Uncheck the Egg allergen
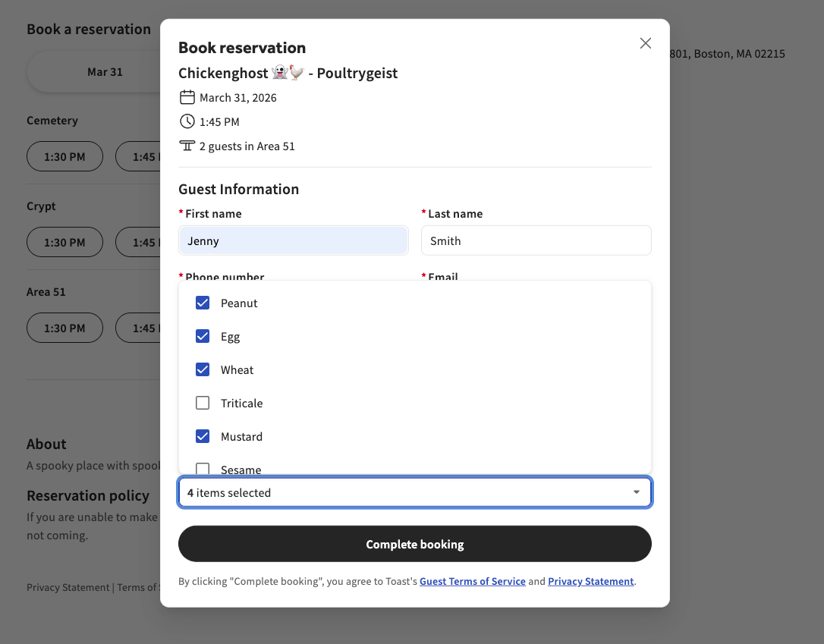 click(203, 335)
